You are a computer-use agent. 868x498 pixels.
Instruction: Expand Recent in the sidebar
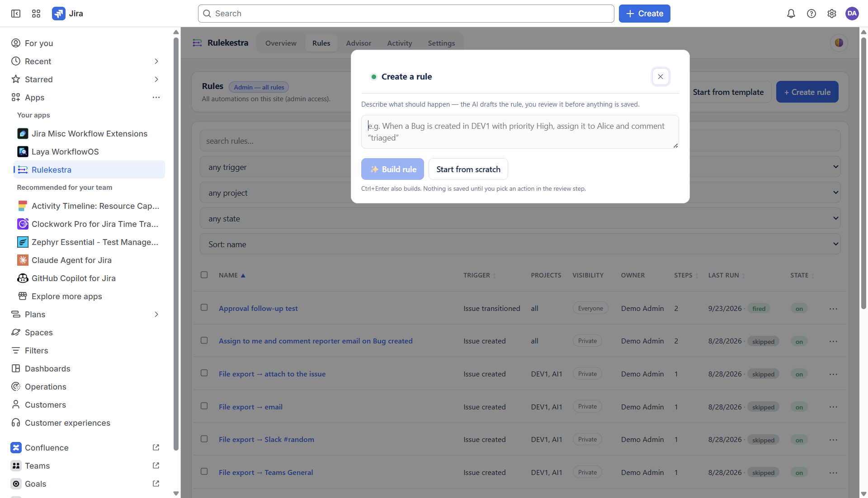(156, 61)
